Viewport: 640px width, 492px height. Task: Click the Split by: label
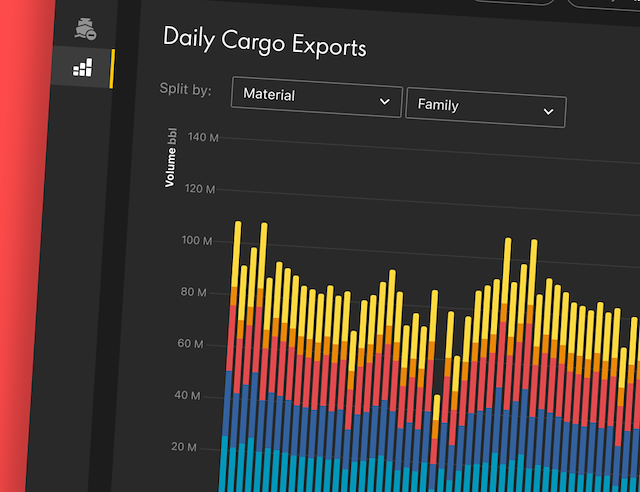click(x=186, y=89)
